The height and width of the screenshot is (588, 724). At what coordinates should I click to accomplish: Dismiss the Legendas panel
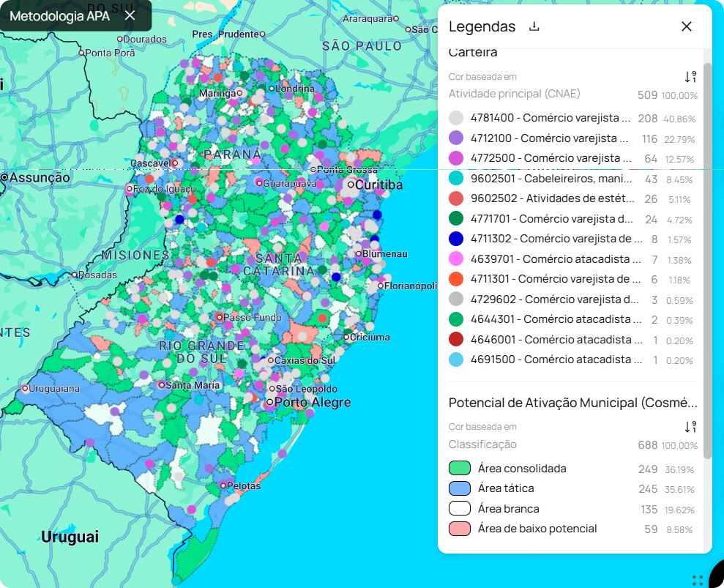686,26
